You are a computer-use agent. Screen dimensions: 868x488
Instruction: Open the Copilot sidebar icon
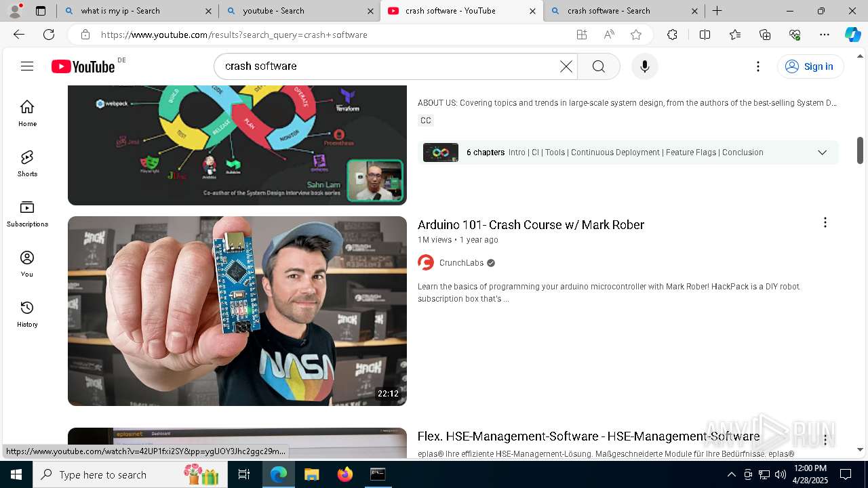(852, 35)
